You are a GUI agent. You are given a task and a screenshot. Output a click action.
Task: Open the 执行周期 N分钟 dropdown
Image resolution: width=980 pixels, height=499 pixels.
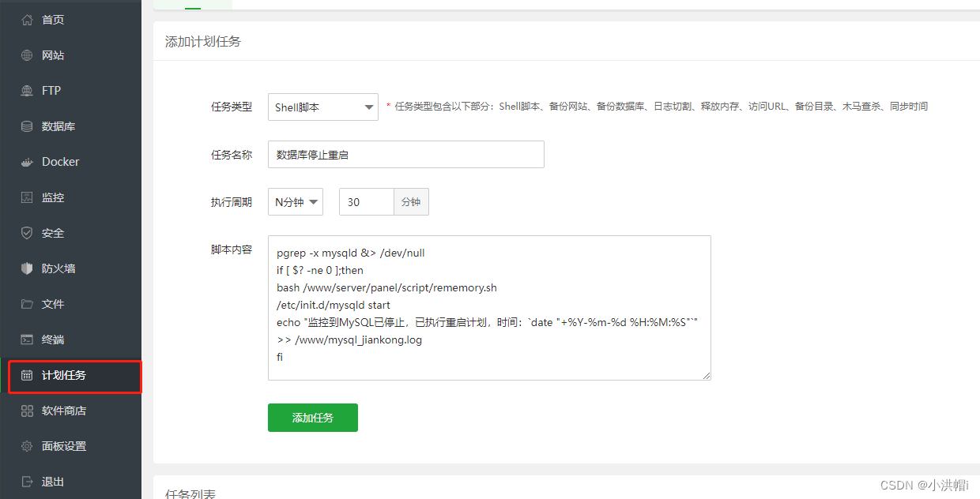(295, 202)
